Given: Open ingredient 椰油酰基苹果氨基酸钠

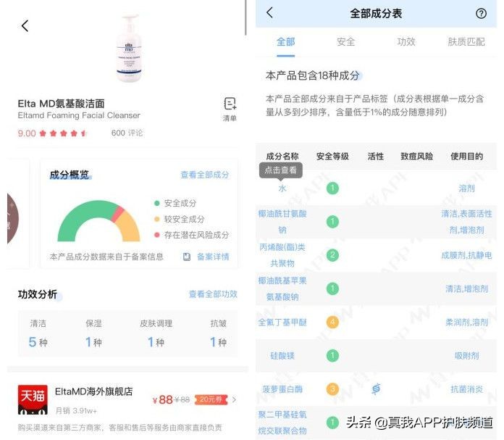Looking at the screenshot, I should (x=282, y=289).
